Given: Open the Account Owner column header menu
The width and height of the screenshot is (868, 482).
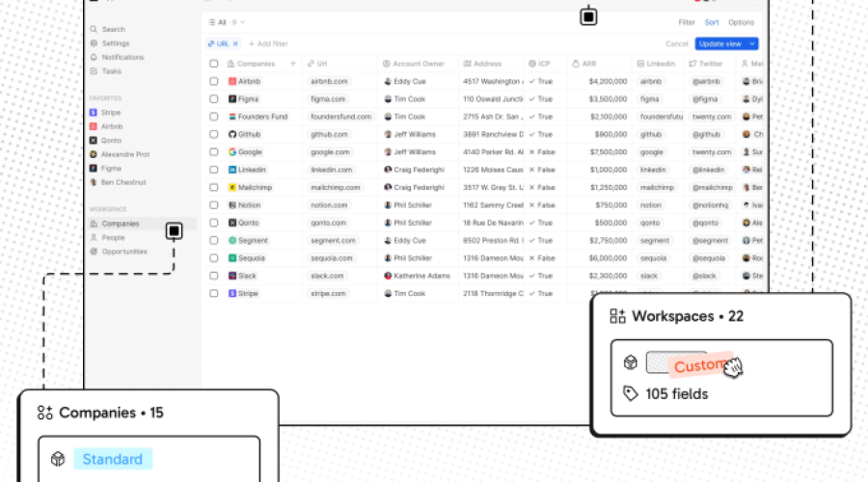Looking at the screenshot, I should coord(414,64).
